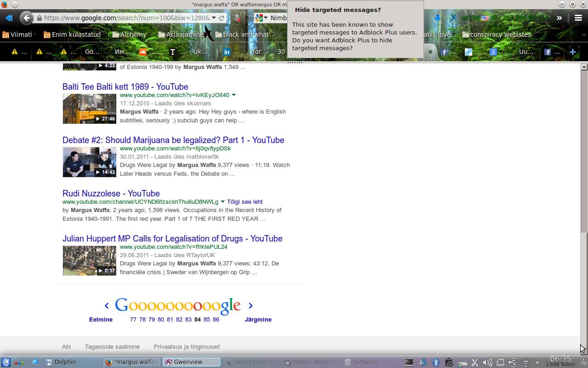Image resolution: width=588 pixels, height=368 pixels.
Task: Open dropdown for Balti Tee result URL
Action: 234,95
